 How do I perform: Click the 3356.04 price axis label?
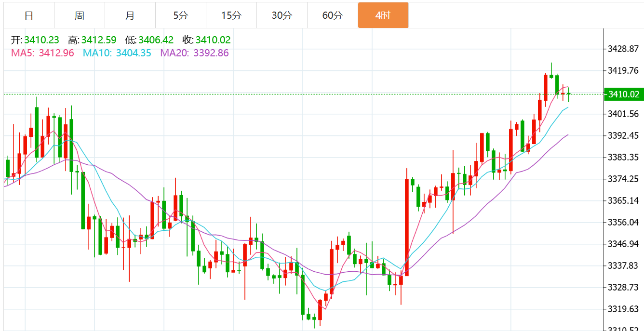(x=623, y=222)
